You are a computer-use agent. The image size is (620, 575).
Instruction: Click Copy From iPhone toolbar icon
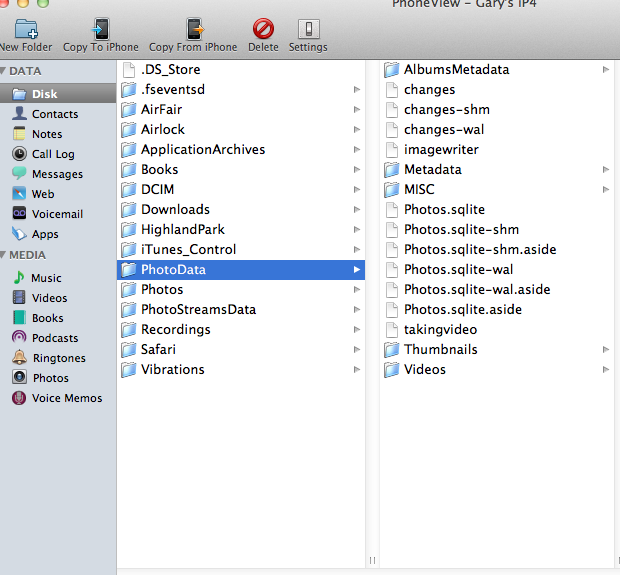point(195,29)
